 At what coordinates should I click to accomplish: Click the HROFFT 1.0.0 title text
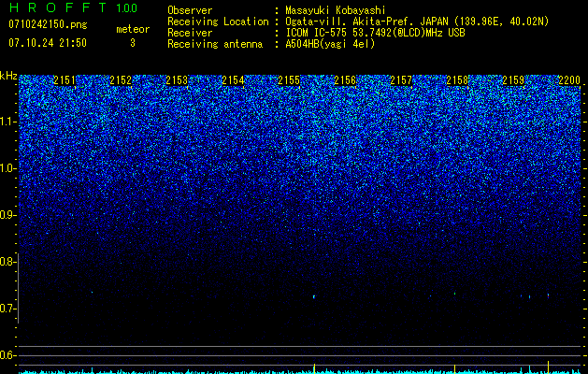tap(74, 7)
